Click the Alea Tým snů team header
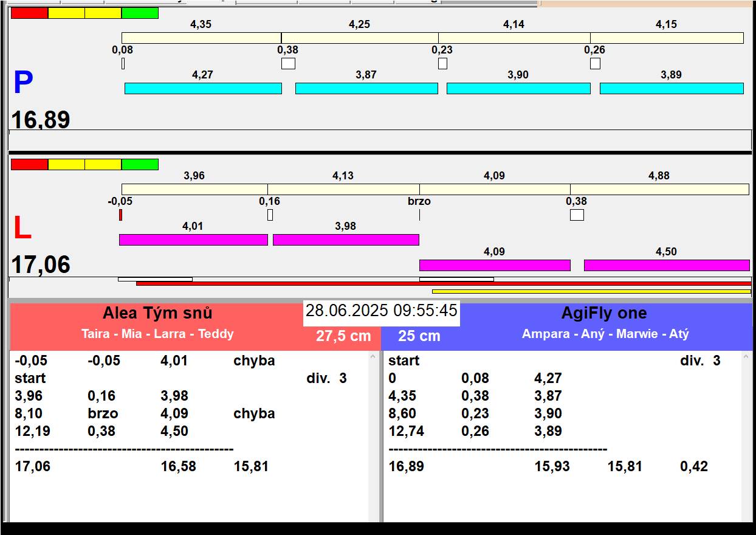756x535 pixels. [157, 314]
